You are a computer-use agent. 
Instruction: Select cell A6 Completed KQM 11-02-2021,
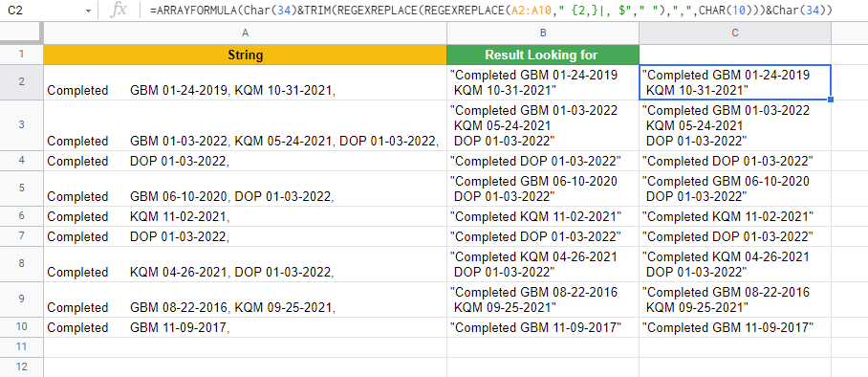(246, 216)
